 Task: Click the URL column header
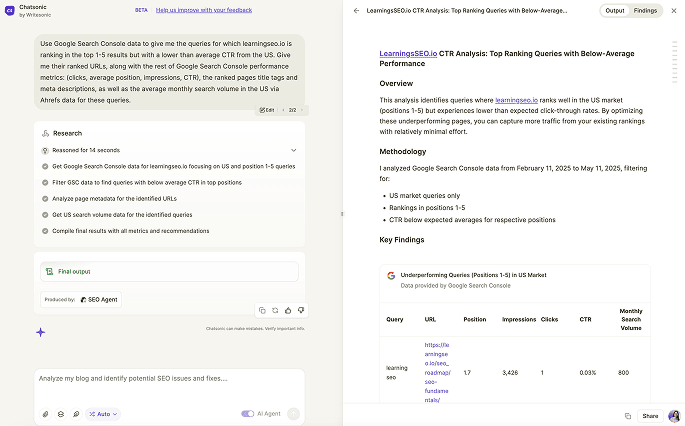click(x=430, y=319)
